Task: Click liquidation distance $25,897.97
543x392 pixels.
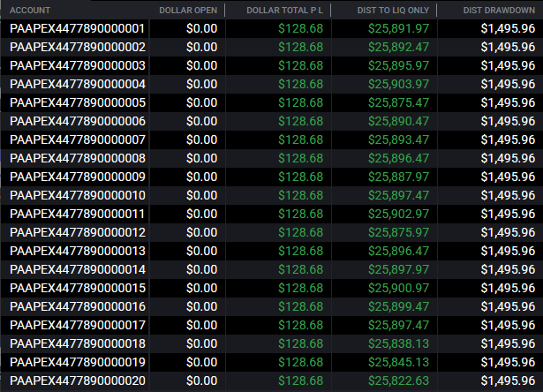Action: [x=398, y=269]
